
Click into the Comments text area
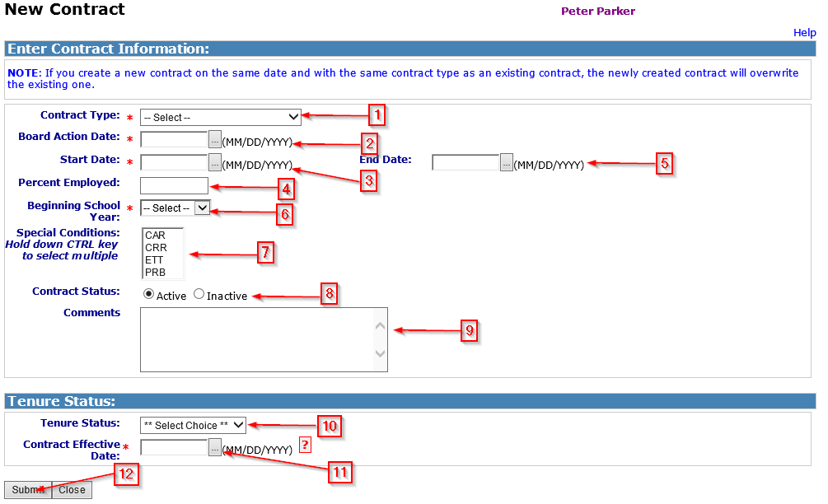point(255,339)
